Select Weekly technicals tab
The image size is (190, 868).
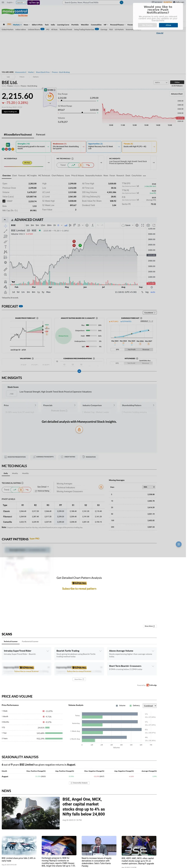[15, 473]
